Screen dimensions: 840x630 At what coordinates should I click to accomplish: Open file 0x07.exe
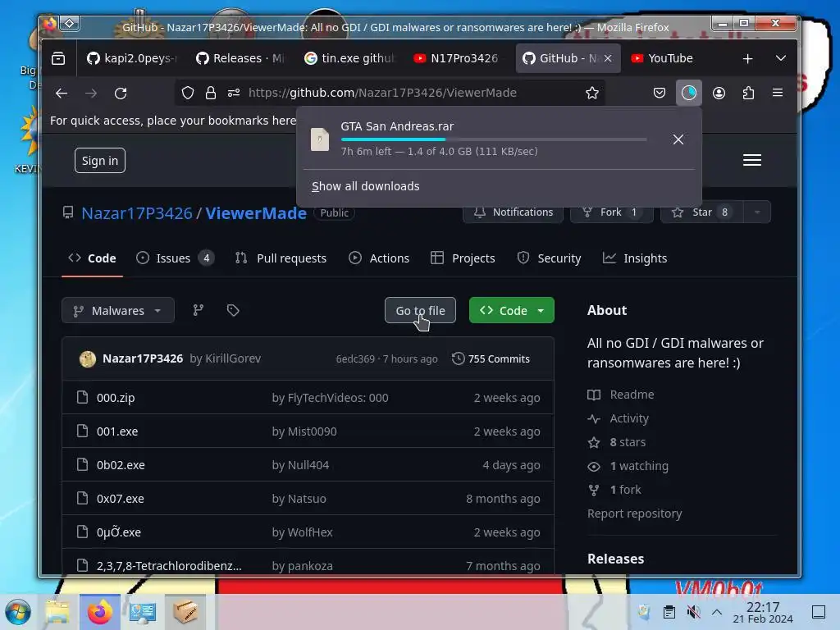point(120,499)
